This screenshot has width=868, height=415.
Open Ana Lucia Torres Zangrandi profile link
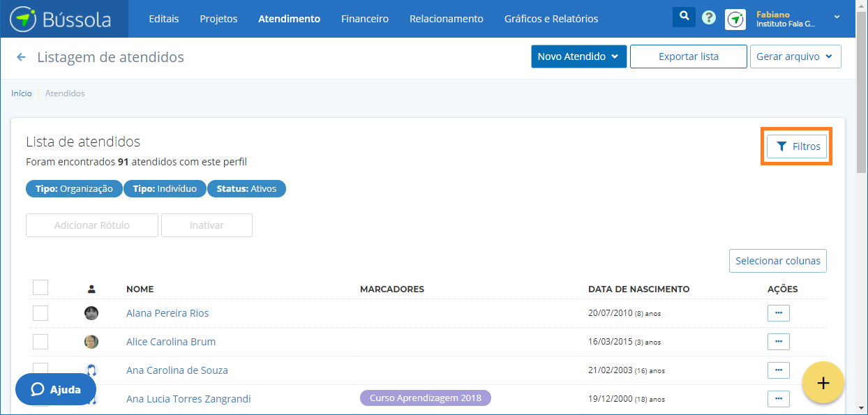coord(188,399)
